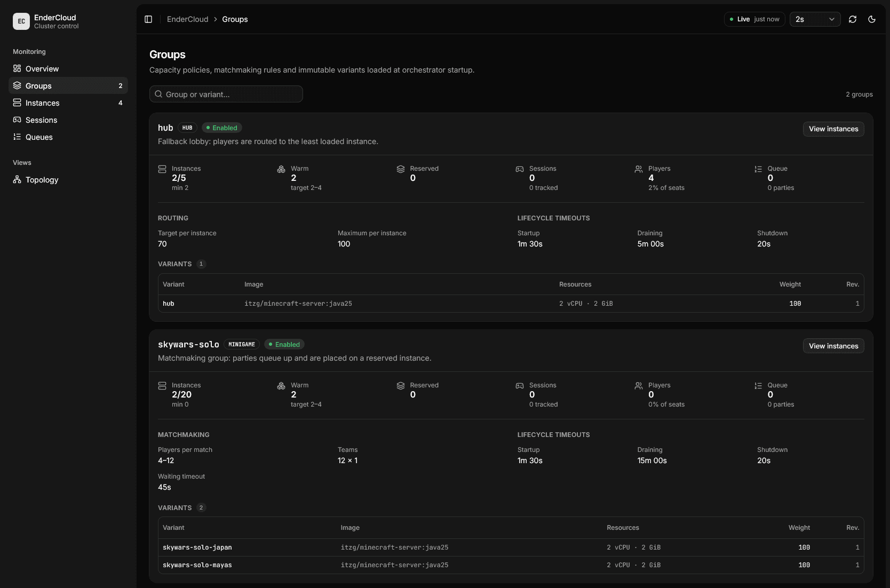Open Overview in the sidebar
The height and width of the screenshot is (588, 890).
tap(68, 69)
